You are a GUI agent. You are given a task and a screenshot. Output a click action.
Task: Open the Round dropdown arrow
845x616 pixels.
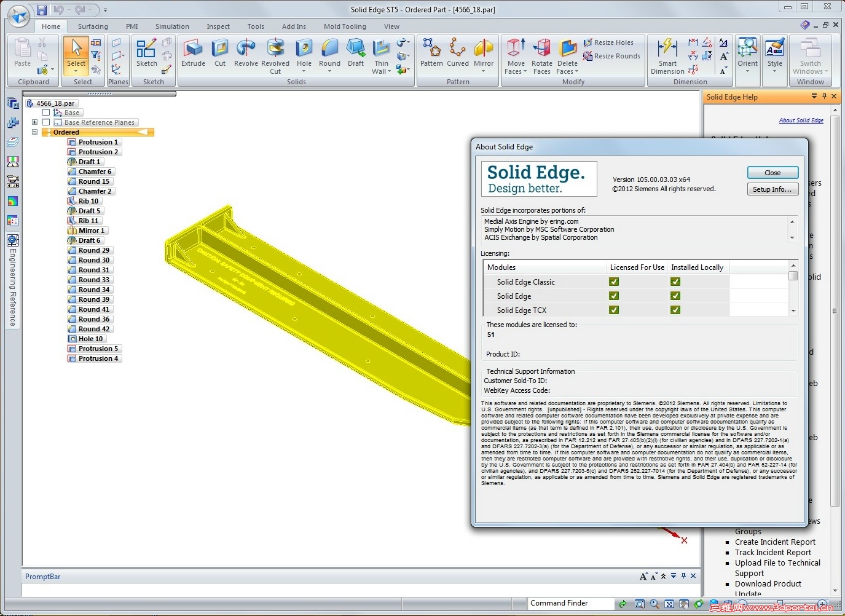329,71
